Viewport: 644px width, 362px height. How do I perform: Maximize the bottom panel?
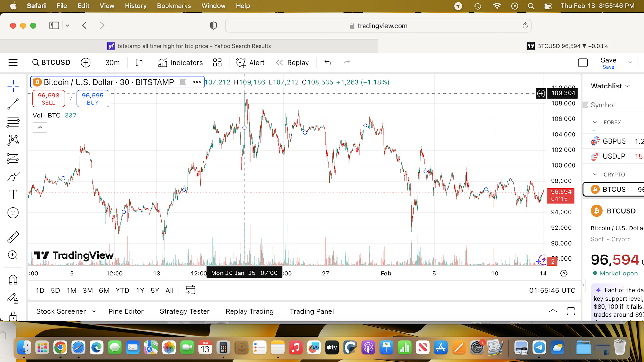pyautogui.click(x=571, y=311)
